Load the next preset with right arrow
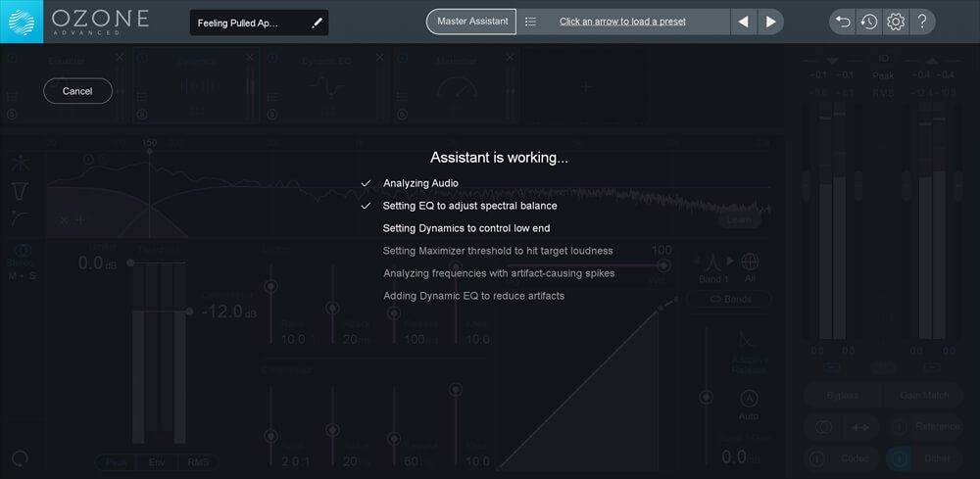Image resolution: width=980 pixels, height=479 pixels. (770, 22)
